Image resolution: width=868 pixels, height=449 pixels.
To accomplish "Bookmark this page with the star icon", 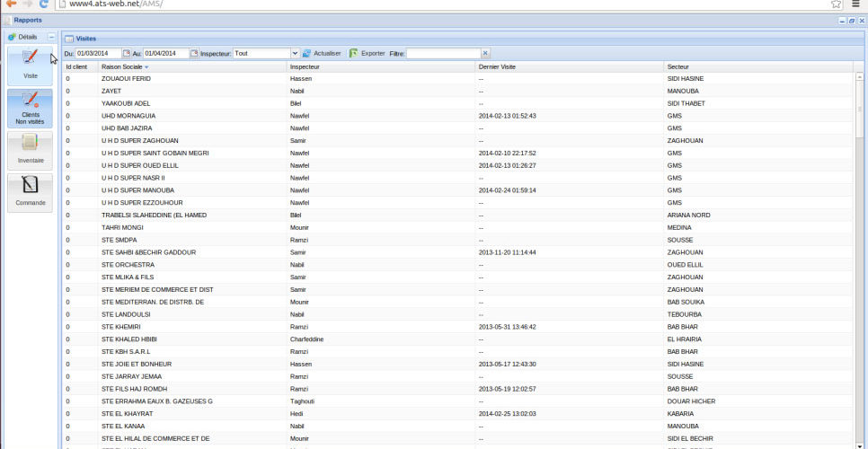I will click(x=836, y=4).
